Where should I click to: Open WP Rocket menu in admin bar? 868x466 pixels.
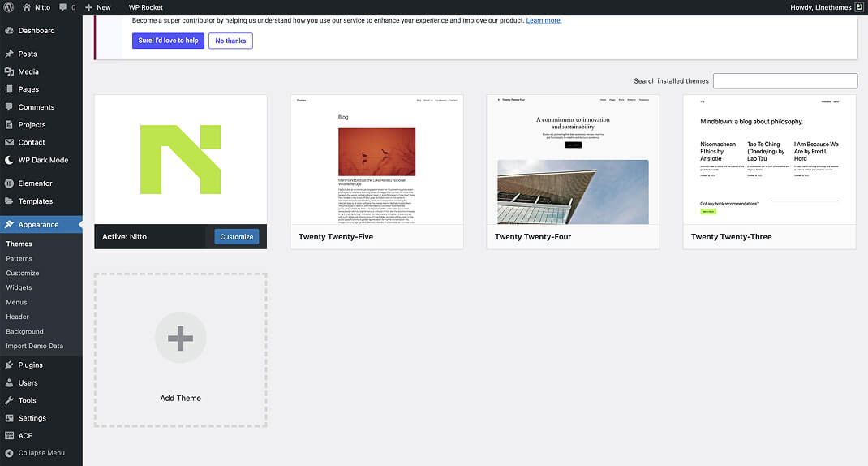[145, 7]
